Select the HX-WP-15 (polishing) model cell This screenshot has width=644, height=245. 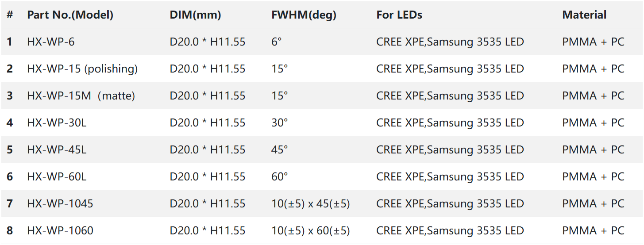pos(82,69)
